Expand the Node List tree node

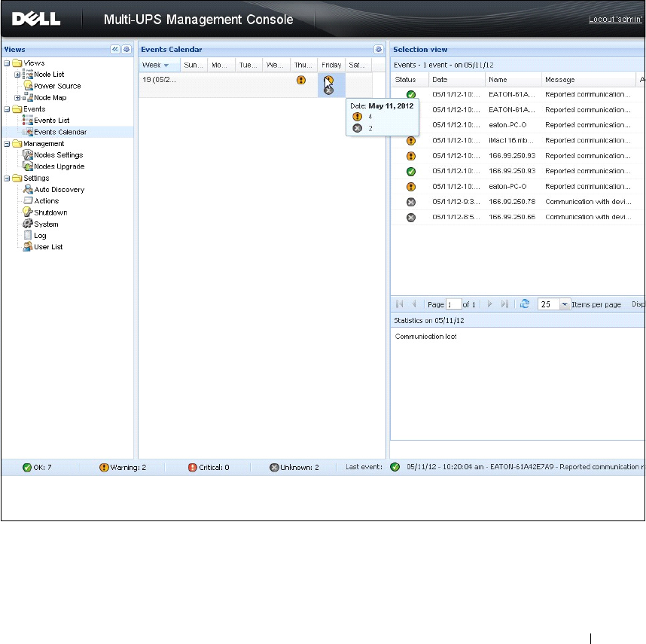pos(17,75)
